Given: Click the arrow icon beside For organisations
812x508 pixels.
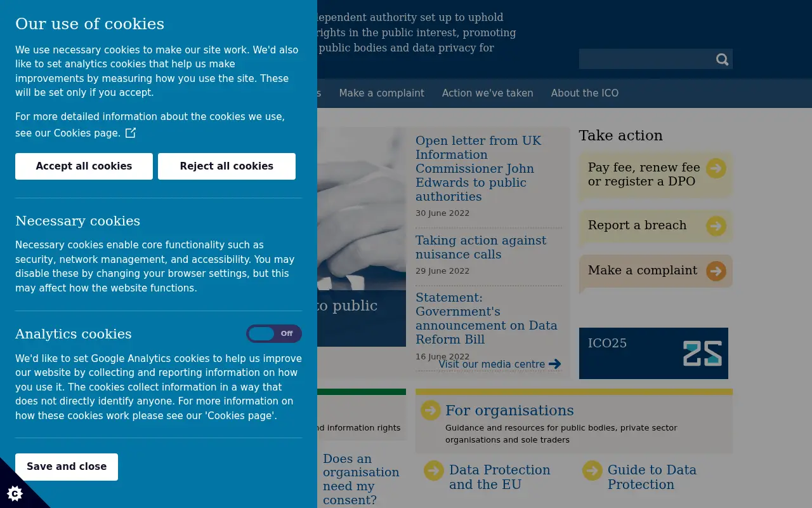Looking at the screenshot, I should (431, 410).
